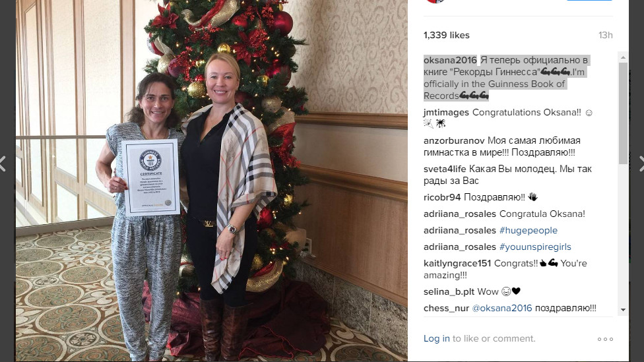Click the scroll-up arrow in comments
This screenshot has height=362, width=644.
(x=623, y=57)
